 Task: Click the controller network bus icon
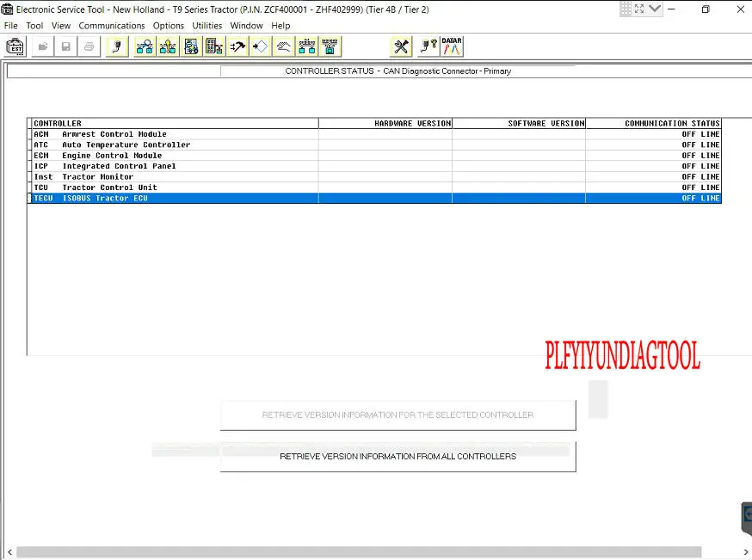[306, 47]
